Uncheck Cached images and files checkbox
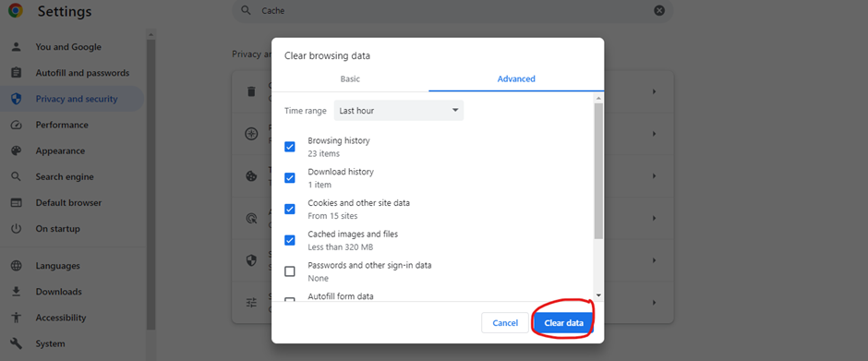Image resolution: width=868 pixels, height=361 pixels. pos(290,240)
